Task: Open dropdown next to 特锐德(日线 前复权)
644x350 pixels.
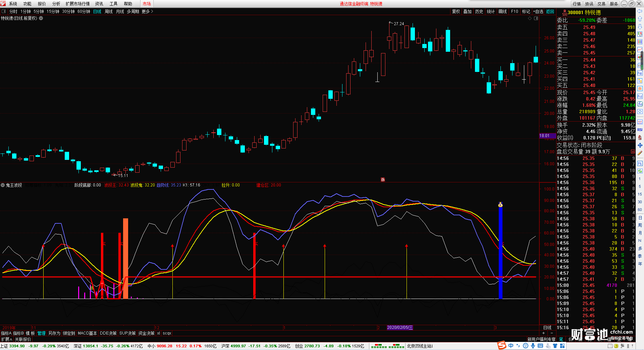Action: 41,18
